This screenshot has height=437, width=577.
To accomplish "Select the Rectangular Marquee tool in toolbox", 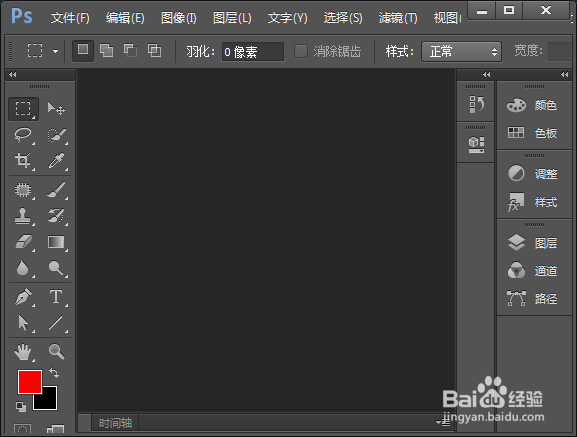I will click(23, 109).
